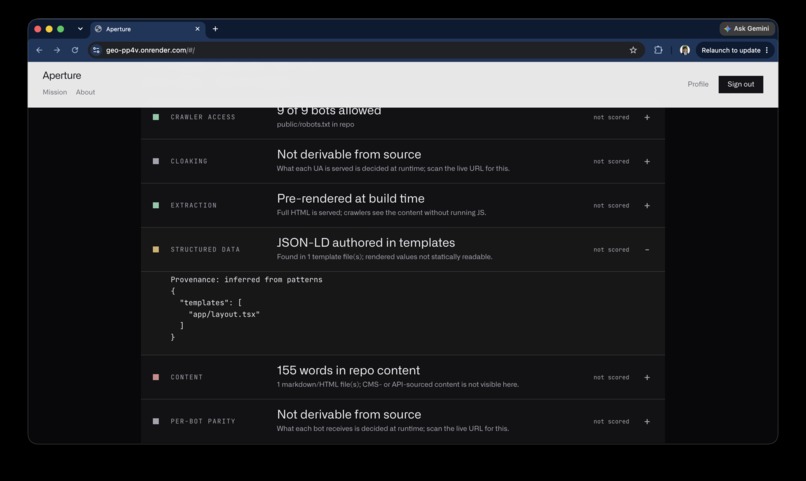This screenshot has height=481, width=806.
Task: Click the 'not scored' label in Content row
Action: pyautogui.click(x=611, y=377)
